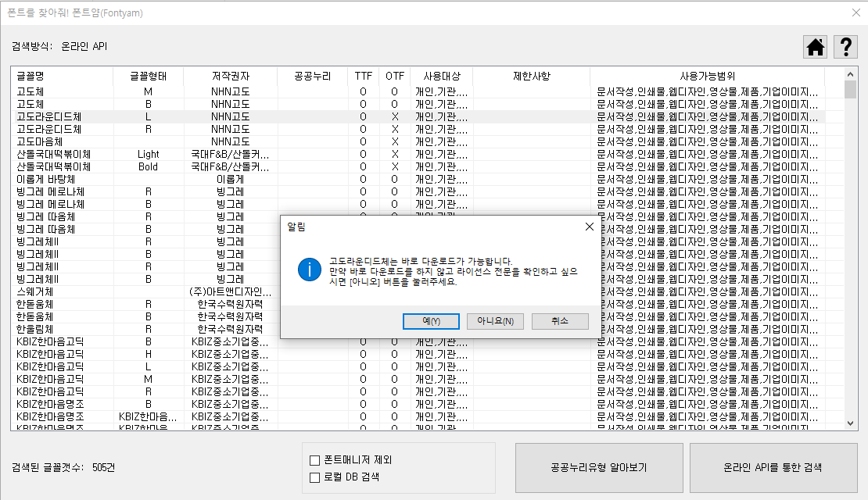Click scrollbar down arrow in font list
Image resolution: width=868 pixels, height=500 pixels.
click(851, 423)
